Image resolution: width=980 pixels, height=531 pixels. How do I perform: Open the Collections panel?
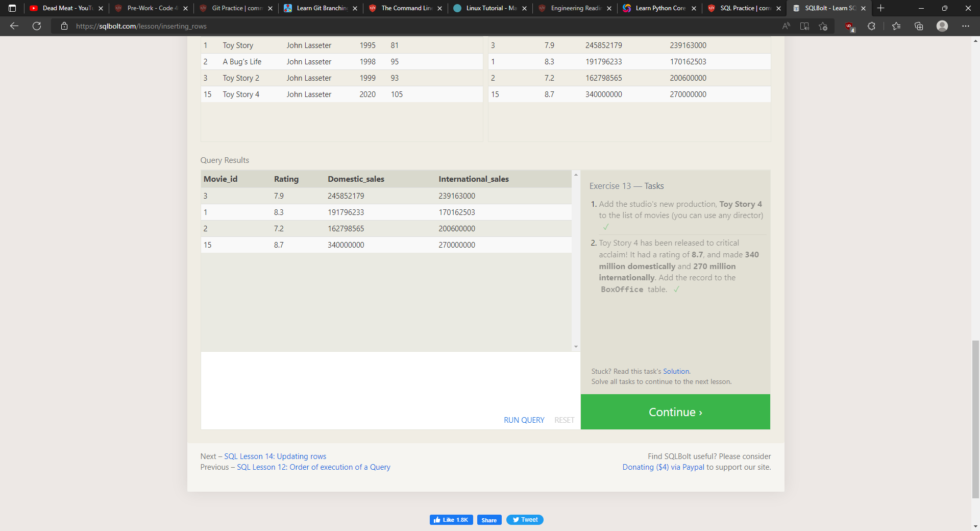pyautogui.click(x=919, y=26)
